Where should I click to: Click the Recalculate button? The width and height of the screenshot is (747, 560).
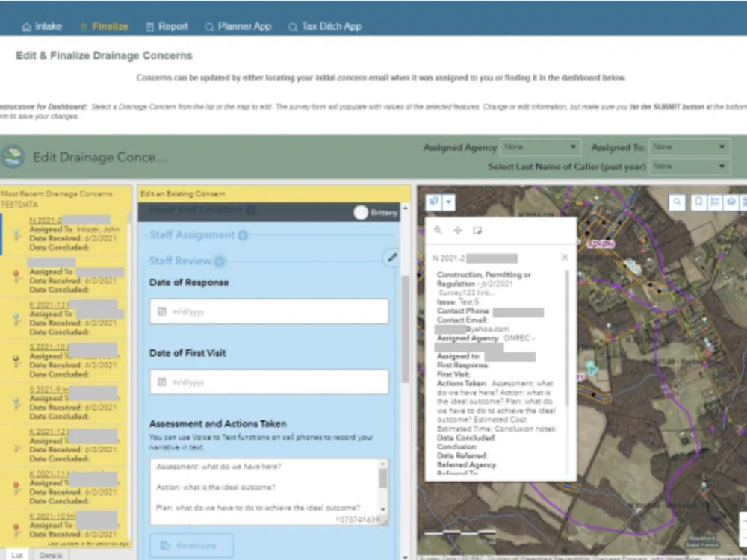click(191, 545)
